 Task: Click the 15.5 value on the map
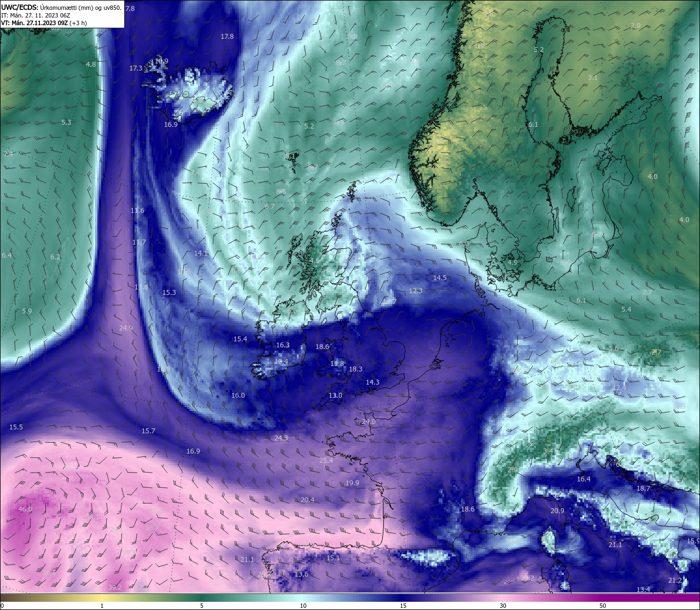coord(16,427)
